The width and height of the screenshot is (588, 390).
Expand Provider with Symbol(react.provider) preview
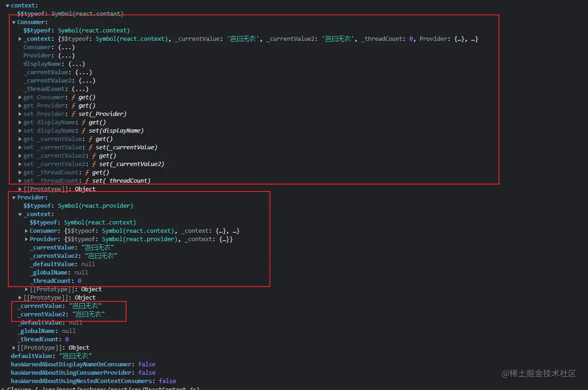pos(26,239)
